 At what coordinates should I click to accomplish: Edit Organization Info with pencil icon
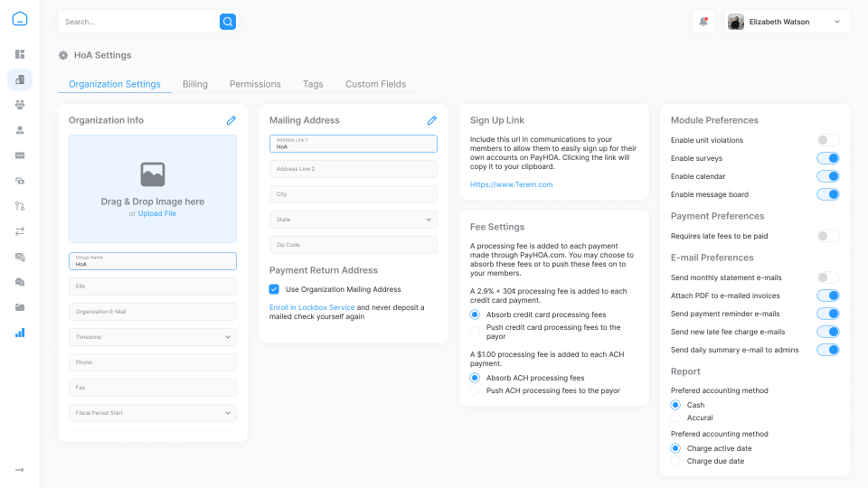[x=231, y=120]
